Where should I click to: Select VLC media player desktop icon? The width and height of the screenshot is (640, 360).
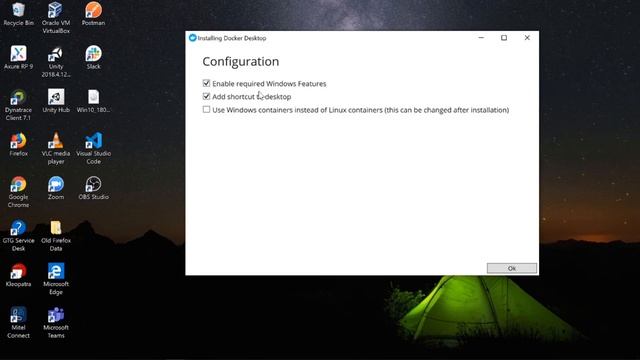tap(56, 149)
